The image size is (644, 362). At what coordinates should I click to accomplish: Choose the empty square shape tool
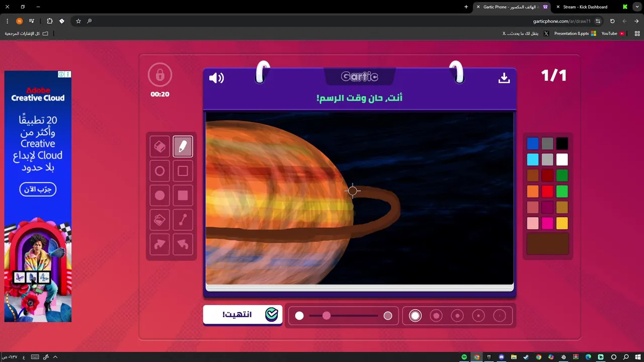tap(183, 171)
